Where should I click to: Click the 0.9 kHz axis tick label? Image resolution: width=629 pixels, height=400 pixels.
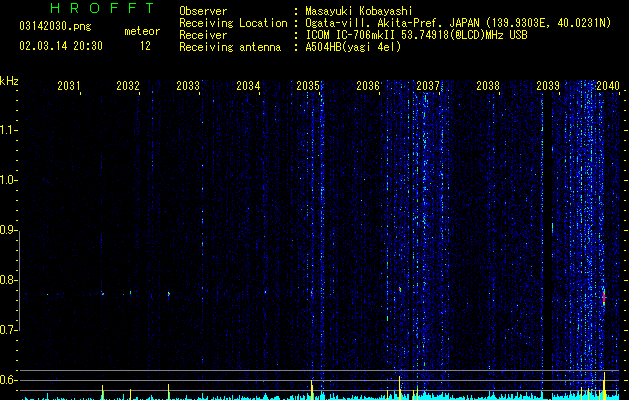point(8,230)
